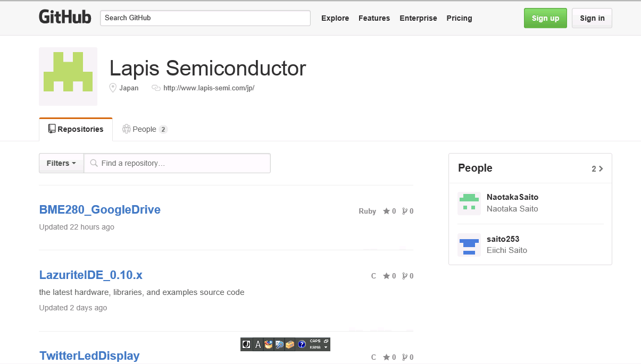Select the Explore menu item

point(335,18)
